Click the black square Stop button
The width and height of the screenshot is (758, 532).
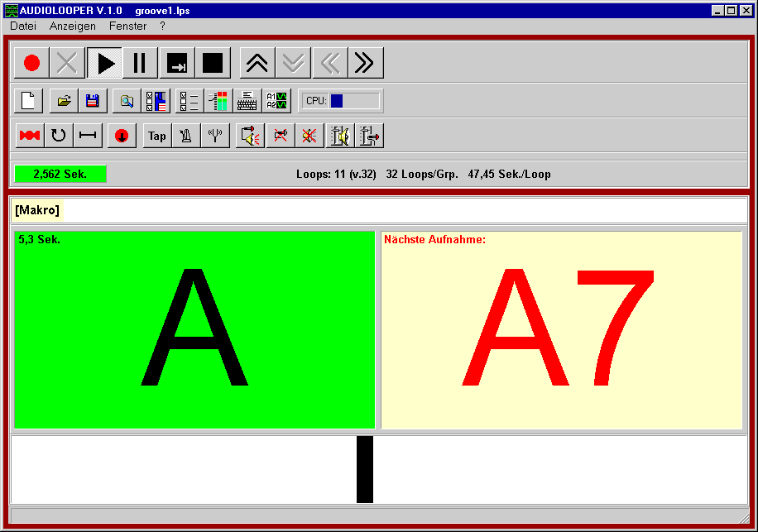pos(213,63)
